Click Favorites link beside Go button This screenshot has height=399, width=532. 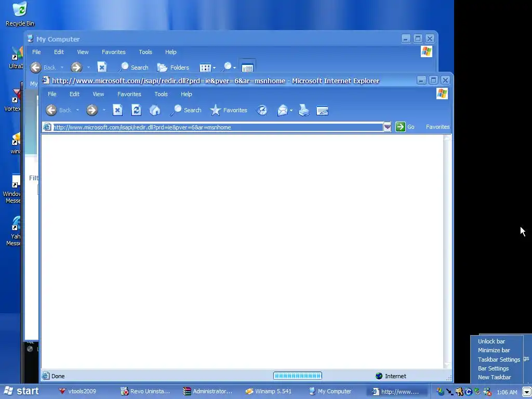pos(437,127)
